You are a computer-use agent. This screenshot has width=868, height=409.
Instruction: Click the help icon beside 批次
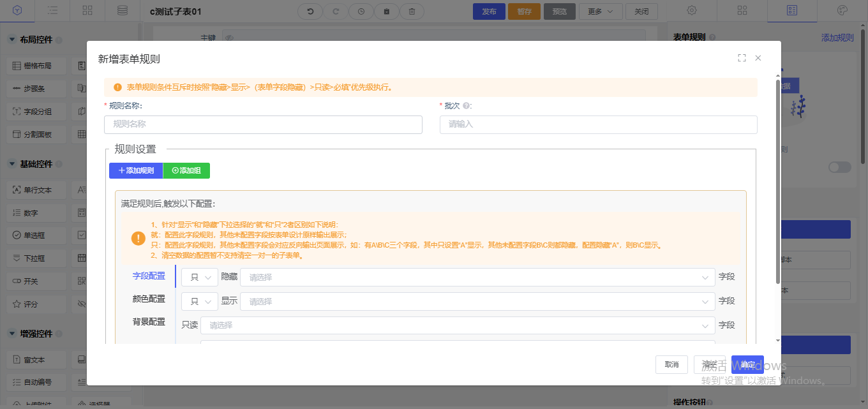(x=467, y=106)
